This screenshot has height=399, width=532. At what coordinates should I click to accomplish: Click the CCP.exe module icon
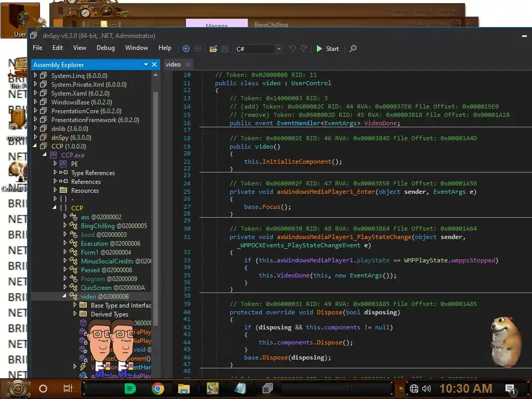point(54,155)
